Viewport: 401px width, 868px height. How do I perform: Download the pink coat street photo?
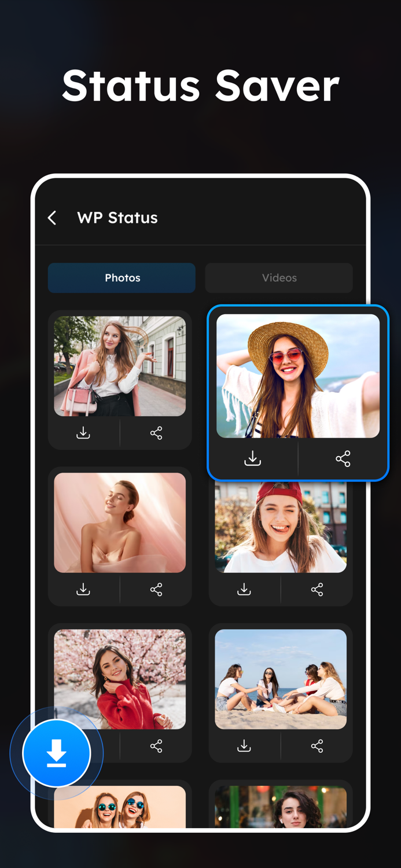tap(83, 433)
